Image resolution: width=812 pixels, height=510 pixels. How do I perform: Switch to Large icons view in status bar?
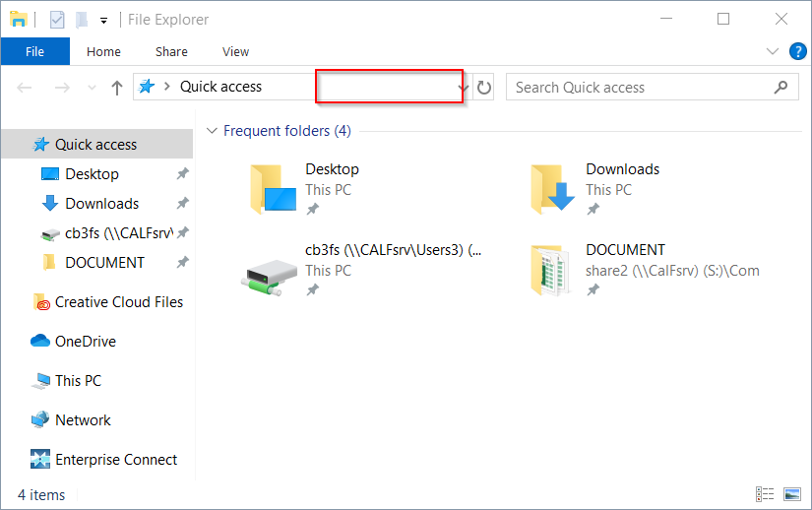pyautogui.click(x=792, y=494)
